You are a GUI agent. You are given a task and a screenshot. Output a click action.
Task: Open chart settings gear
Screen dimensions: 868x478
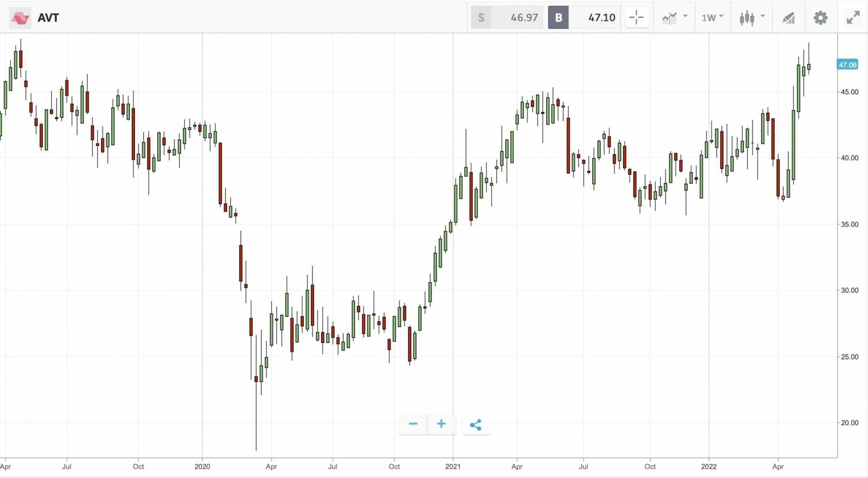[x=820, y=18]
